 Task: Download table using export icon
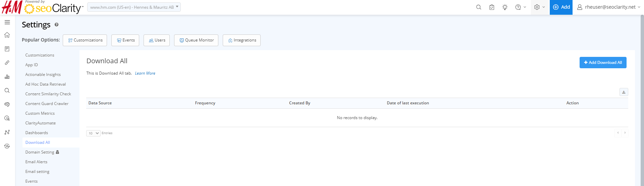pyautogui.click(x=624, y=92)
